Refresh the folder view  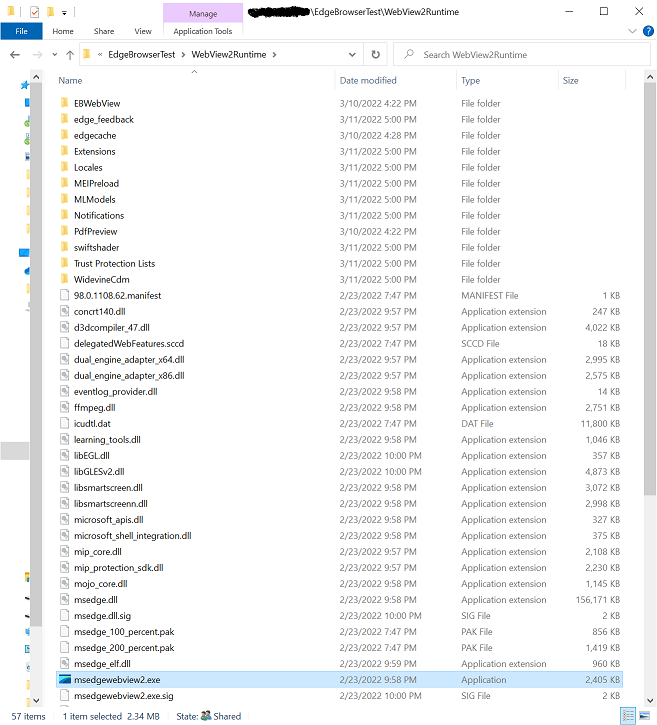tap(375, 55)
